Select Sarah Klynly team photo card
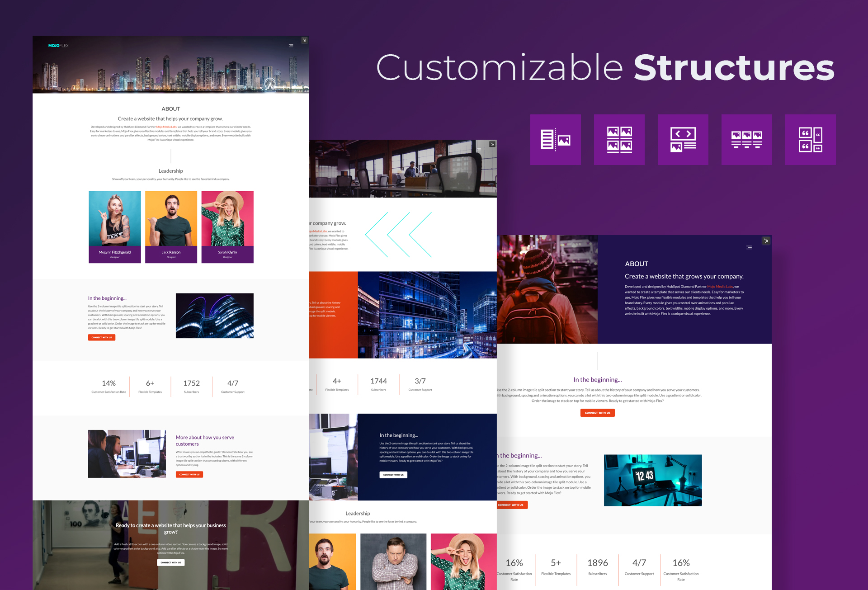Image resolution: width=868 pixels, height=590 pixels. pos(227,227)
